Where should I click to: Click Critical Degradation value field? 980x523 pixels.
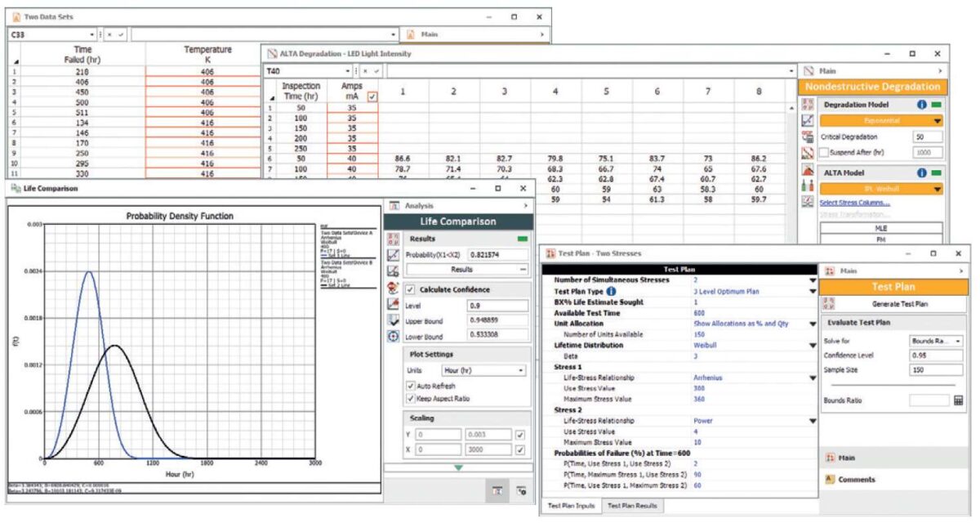(x=927, y=137)
